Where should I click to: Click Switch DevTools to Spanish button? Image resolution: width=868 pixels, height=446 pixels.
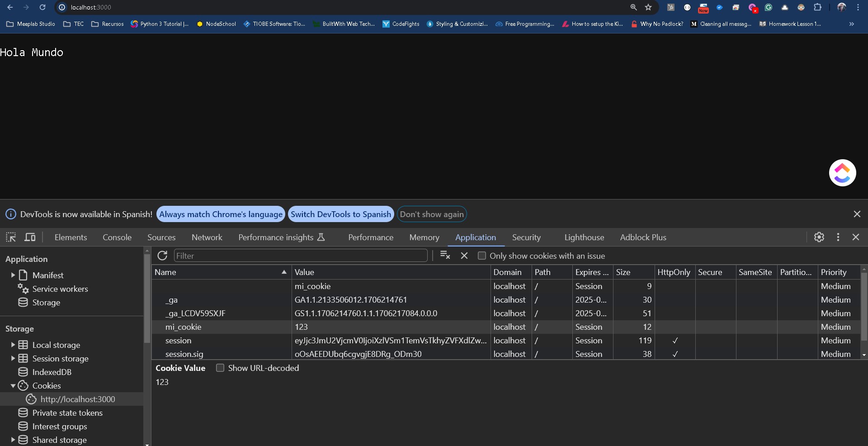tap(340, 214)
